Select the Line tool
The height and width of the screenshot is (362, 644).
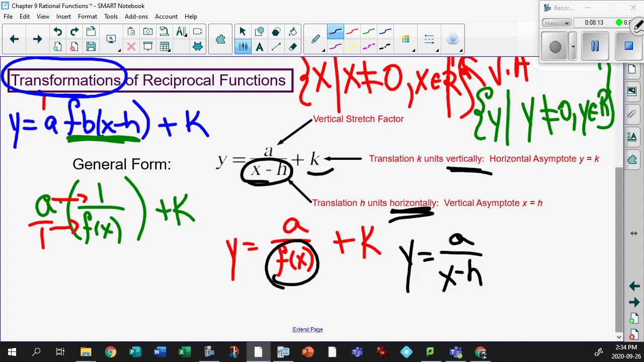coord(277,46)
